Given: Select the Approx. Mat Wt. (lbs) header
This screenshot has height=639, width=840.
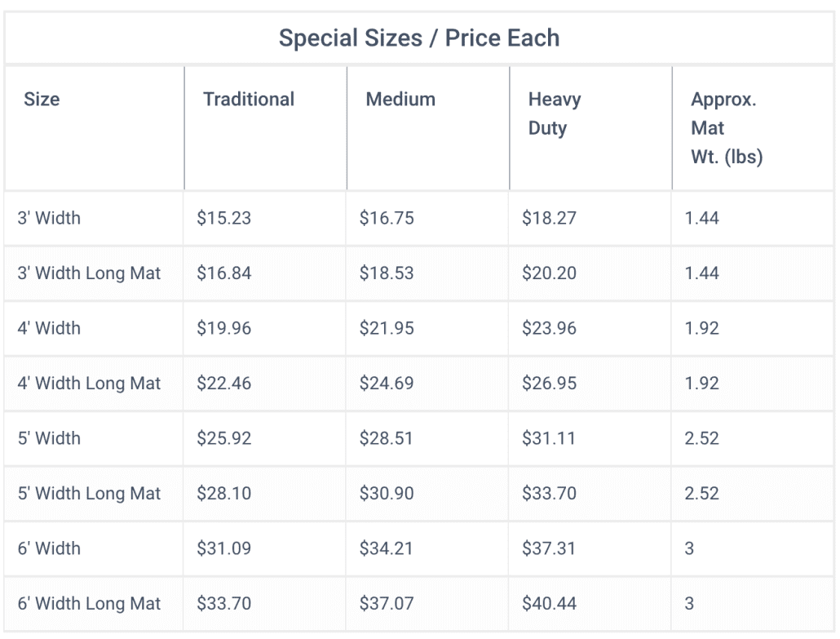Looking at the screenshot, I should 727,128.
